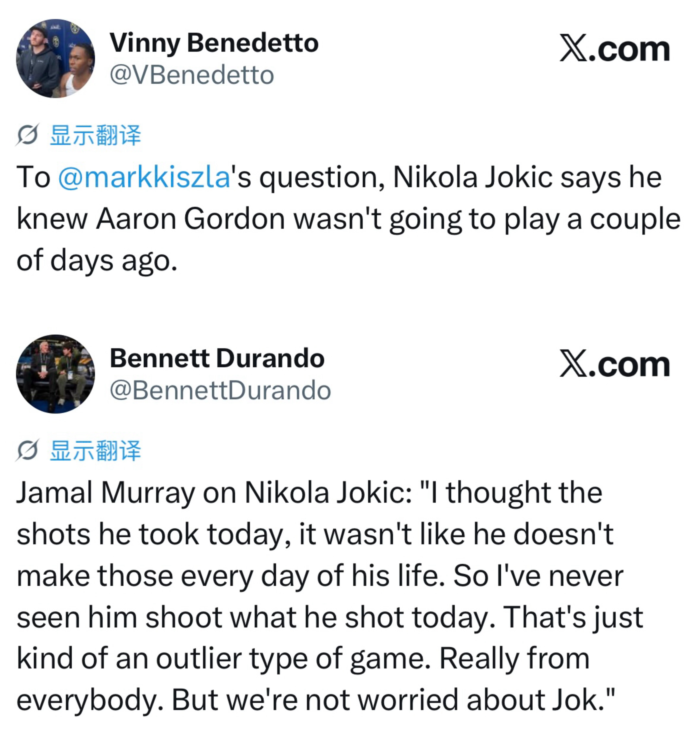The image size is (700, 743).
Task: Click the translate icon above Bennett Durando's tweet
Action: click(27, 450)
